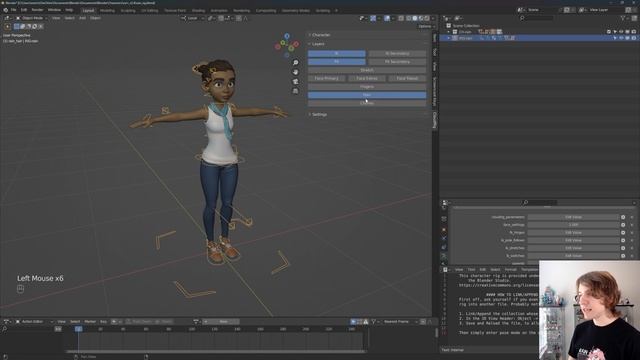This screenshot has height=360, width=640.
Task: Click the Stretch layer button
Action: (367, 70)
